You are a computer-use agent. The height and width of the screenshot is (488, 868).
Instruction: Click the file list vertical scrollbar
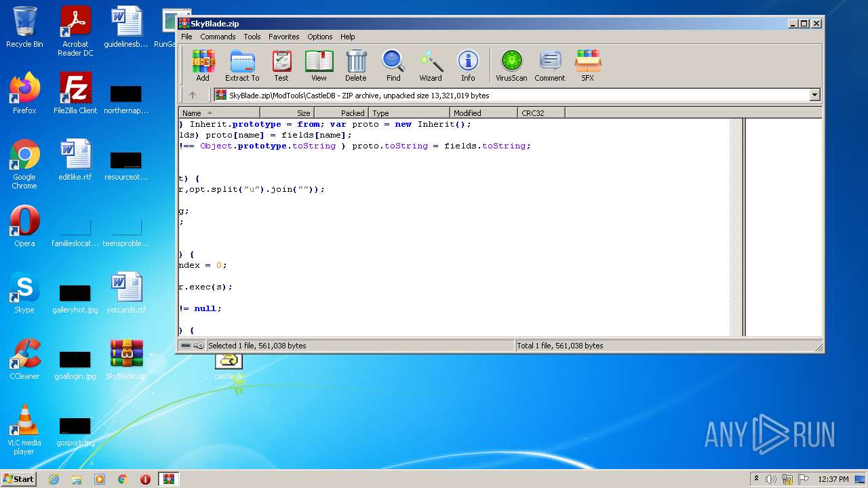tap(735, 227)
